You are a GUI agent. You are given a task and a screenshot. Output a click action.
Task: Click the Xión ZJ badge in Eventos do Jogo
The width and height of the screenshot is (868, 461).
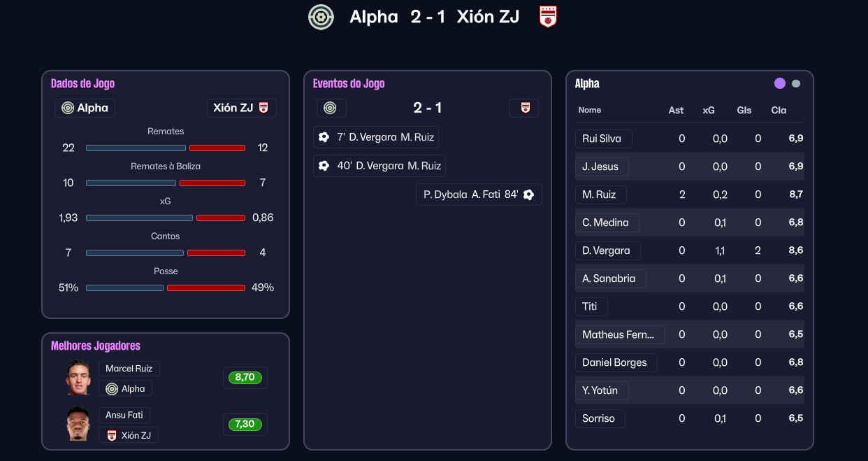(x=525, y=108)
